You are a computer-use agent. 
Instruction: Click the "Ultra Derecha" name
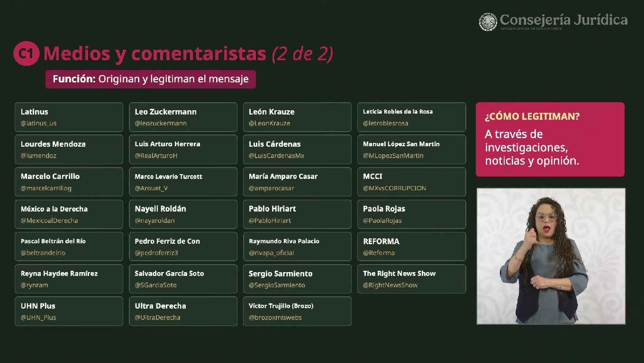(x=161, y=306)
